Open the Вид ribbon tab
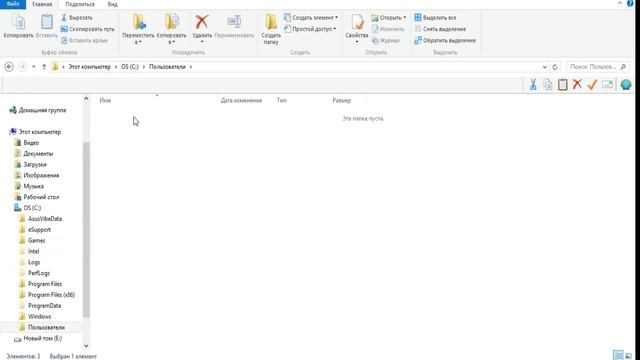This screenshot has height=360, width=640. coord(112,4)
